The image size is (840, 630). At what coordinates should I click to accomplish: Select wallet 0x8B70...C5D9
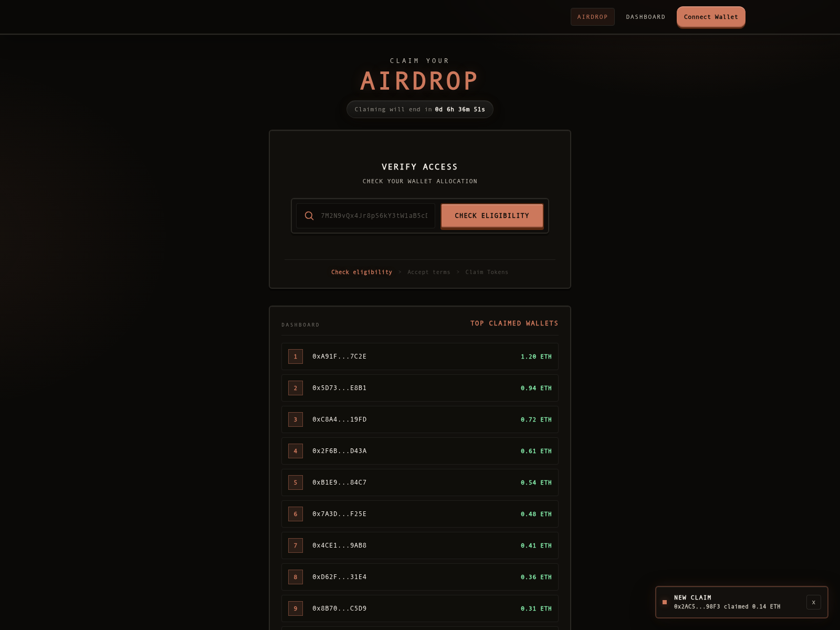tap(340, 608)
